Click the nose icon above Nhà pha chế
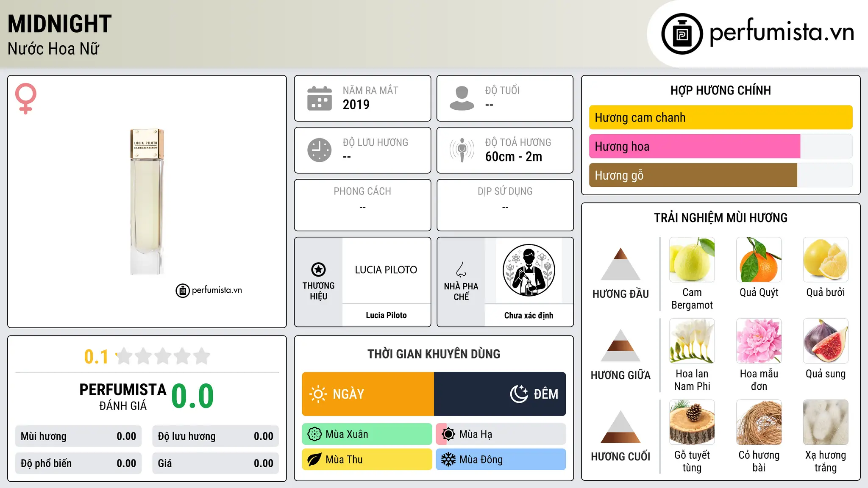This screenshot has width=868, height=488. tap(461, 269)
